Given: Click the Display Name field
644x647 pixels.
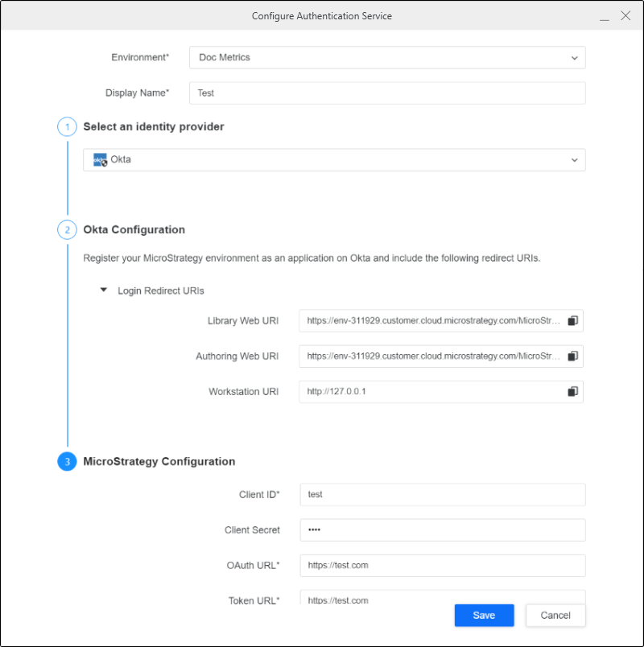Looking at the screenshot, I should click(387, 93).
